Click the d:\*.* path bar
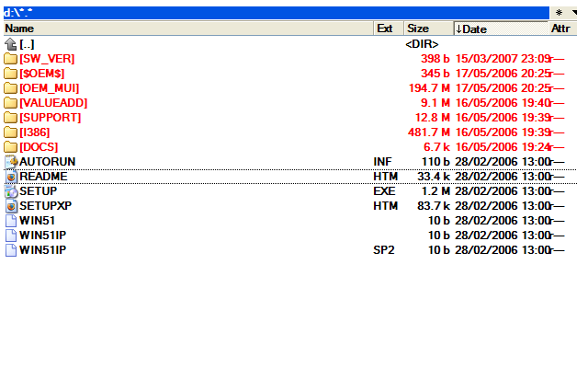588x368 pixels. (276, 13)
